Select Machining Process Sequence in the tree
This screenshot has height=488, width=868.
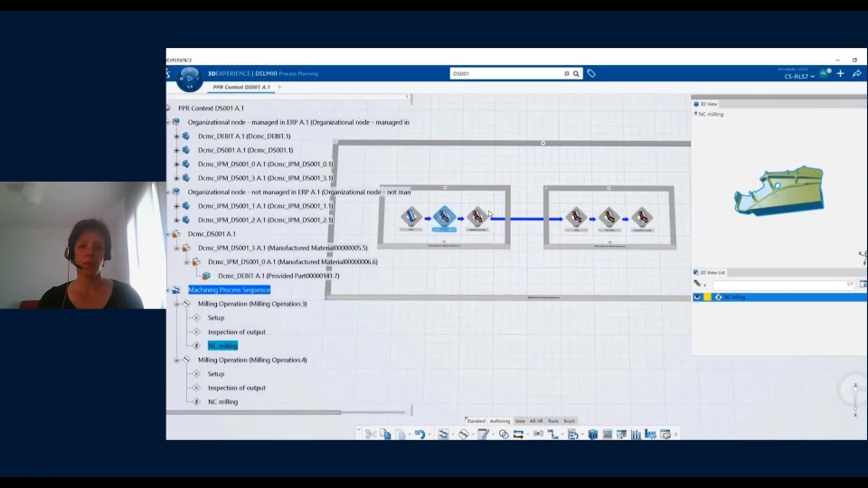[229, 290]
